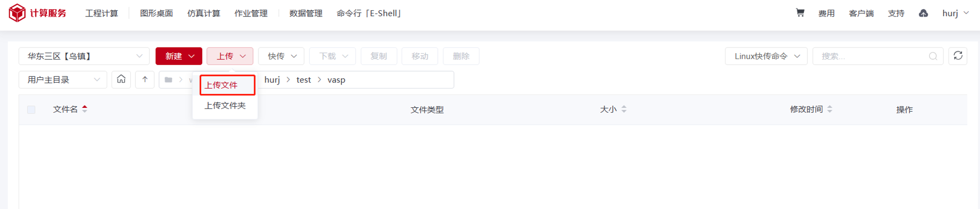Click the cloud upload icon beside hurj

click(923, 13)
